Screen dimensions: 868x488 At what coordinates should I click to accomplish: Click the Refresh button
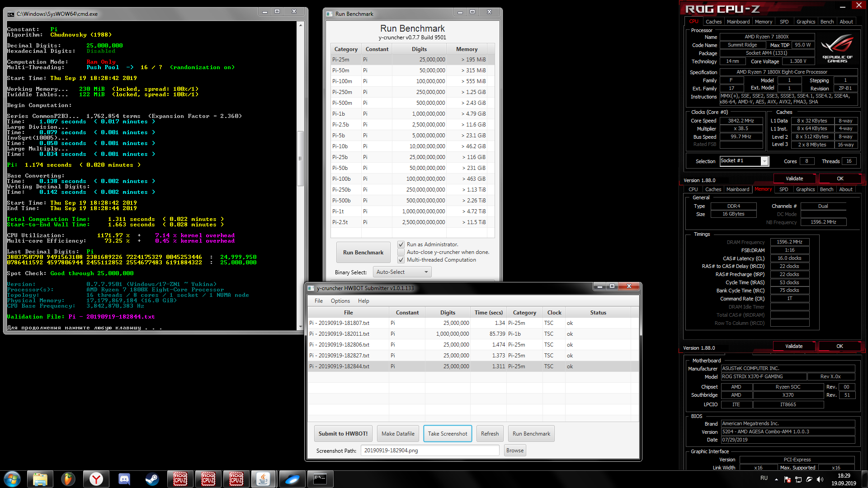[x=490, y=434]
